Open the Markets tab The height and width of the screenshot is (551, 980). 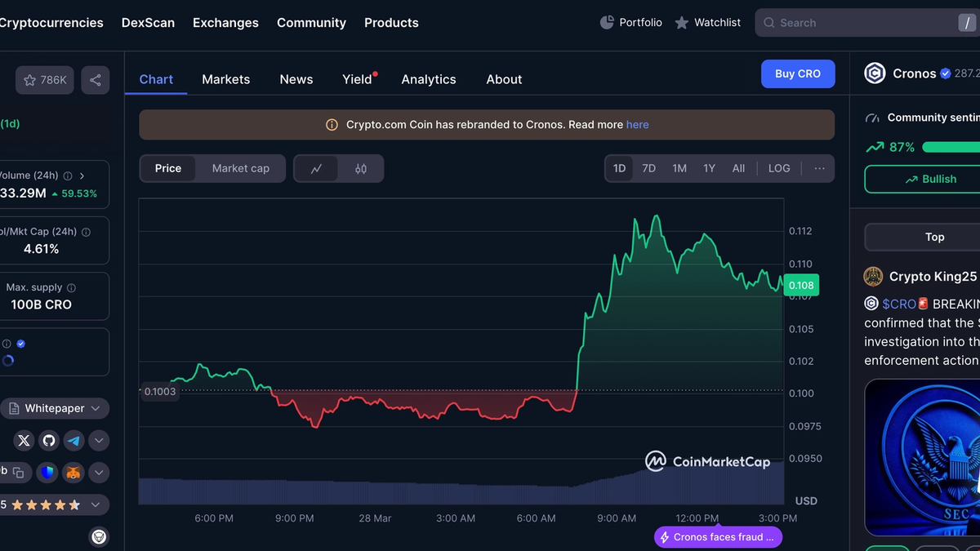(226, 79)
